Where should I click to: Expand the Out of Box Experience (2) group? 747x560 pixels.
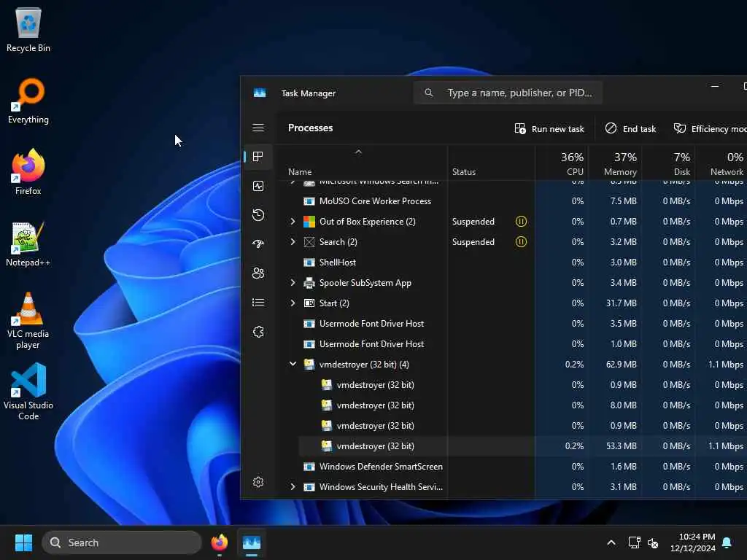point(293,222)
